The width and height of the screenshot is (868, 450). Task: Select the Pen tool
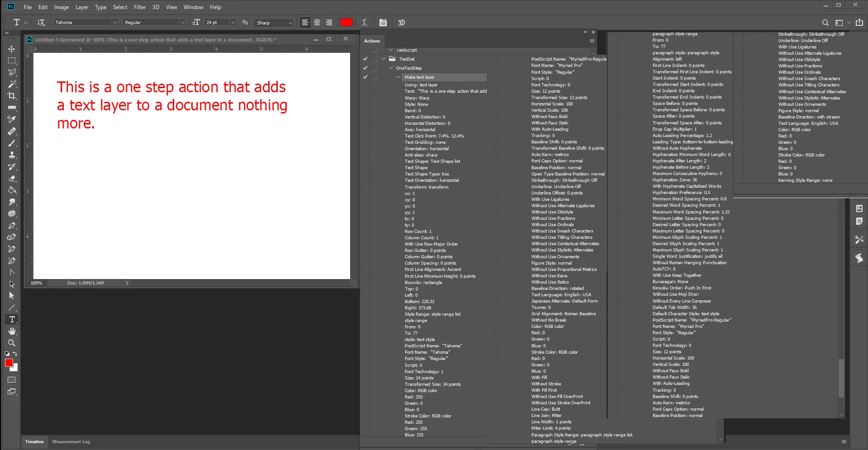click(12, 225)
